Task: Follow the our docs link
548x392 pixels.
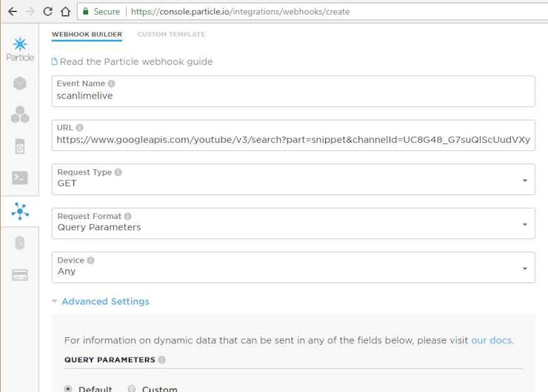Action: pyautogui.click(x=492, y=340)
